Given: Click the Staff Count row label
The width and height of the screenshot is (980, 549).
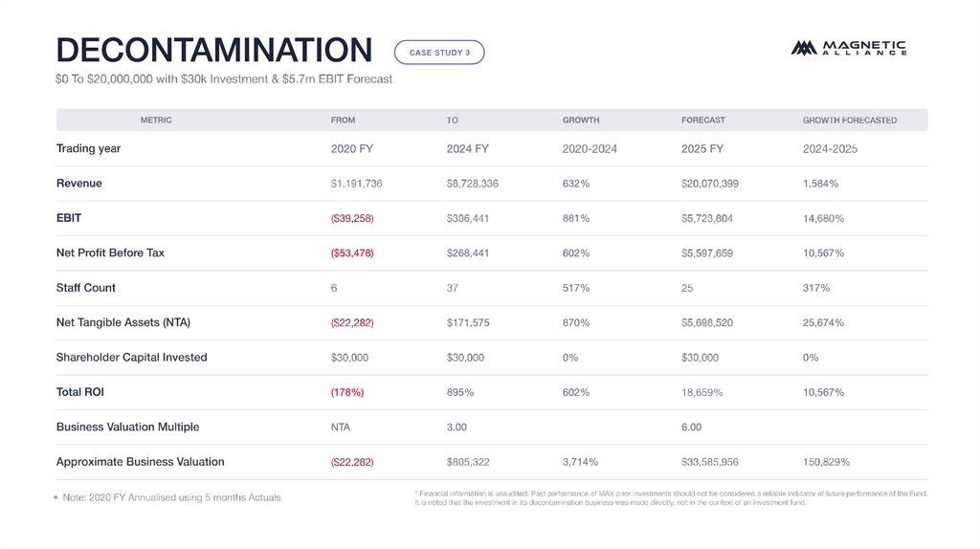Looking at the screenshot, I should click(x=86, y=288).
